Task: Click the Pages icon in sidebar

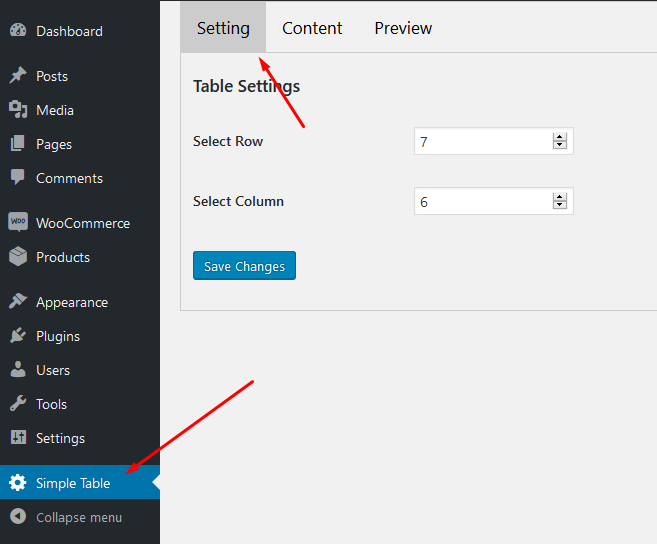Action: tap(18, 144)
